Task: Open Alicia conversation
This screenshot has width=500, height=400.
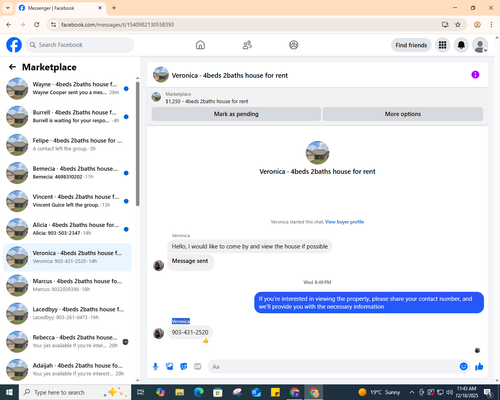Action: tap(68, 229)
